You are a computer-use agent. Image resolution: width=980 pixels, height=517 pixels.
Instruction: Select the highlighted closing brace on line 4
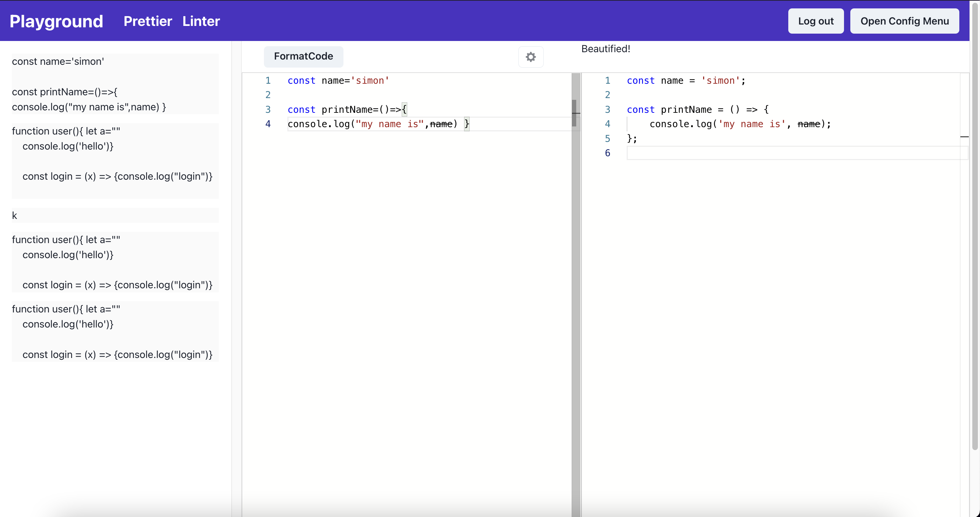(x=467, y=124)
